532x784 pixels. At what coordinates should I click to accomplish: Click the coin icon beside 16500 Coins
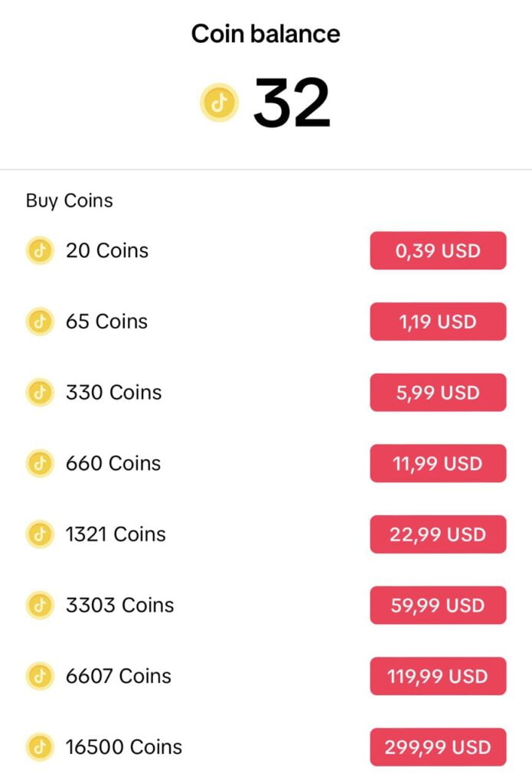pyautogui.click(x=40, y=747)
